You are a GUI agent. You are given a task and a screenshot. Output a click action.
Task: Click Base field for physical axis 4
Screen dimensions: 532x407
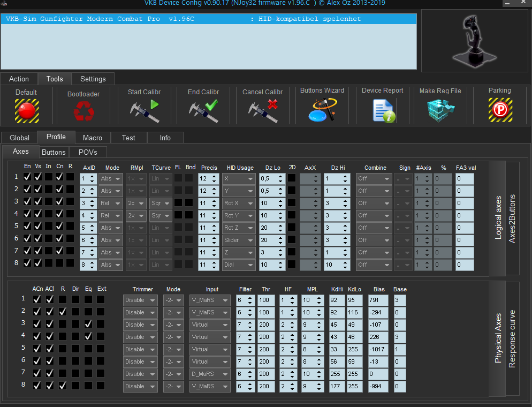pos(399,337)
